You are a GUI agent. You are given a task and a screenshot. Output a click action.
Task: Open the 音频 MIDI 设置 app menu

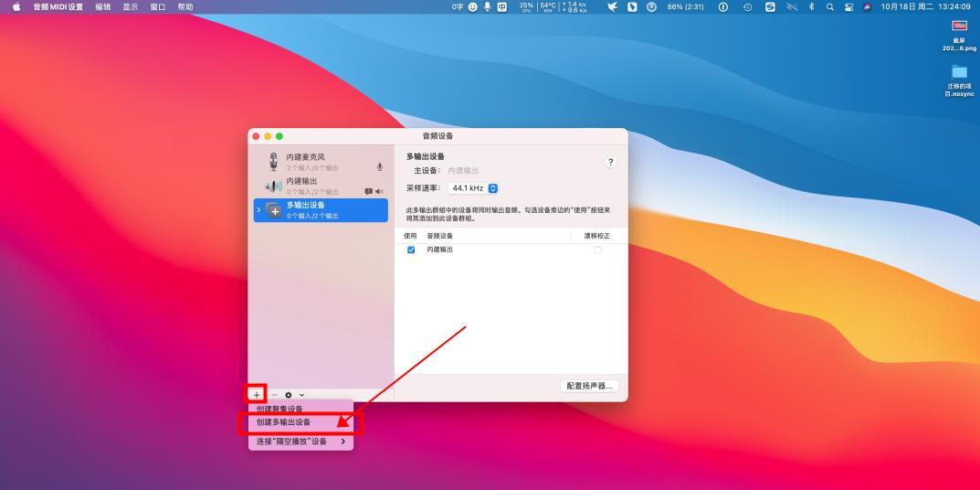(58, 7)
